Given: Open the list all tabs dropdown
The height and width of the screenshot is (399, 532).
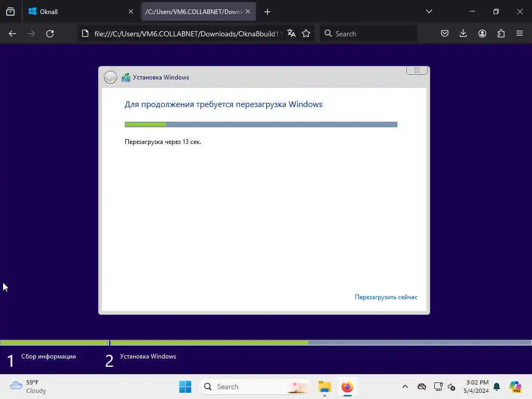Looking at the screenshot, I should point(429,11).
